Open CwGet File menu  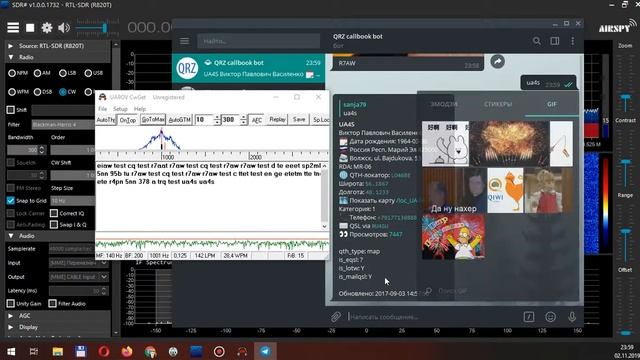[x=102, y=109]
